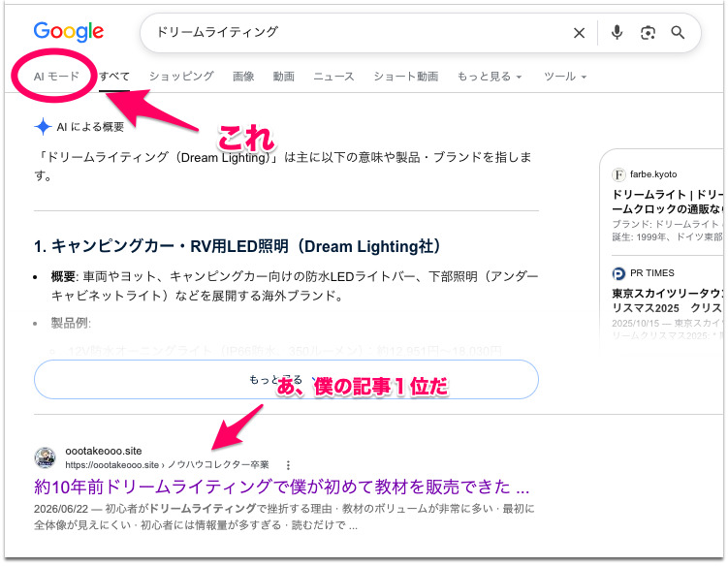Click the AI overview sparkle icon

click(43, 127)
